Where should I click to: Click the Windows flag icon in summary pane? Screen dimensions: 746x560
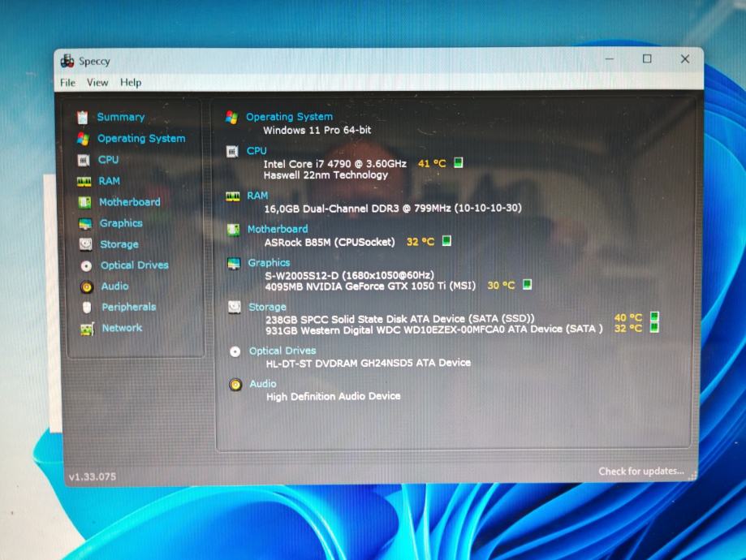pos(231,117)
